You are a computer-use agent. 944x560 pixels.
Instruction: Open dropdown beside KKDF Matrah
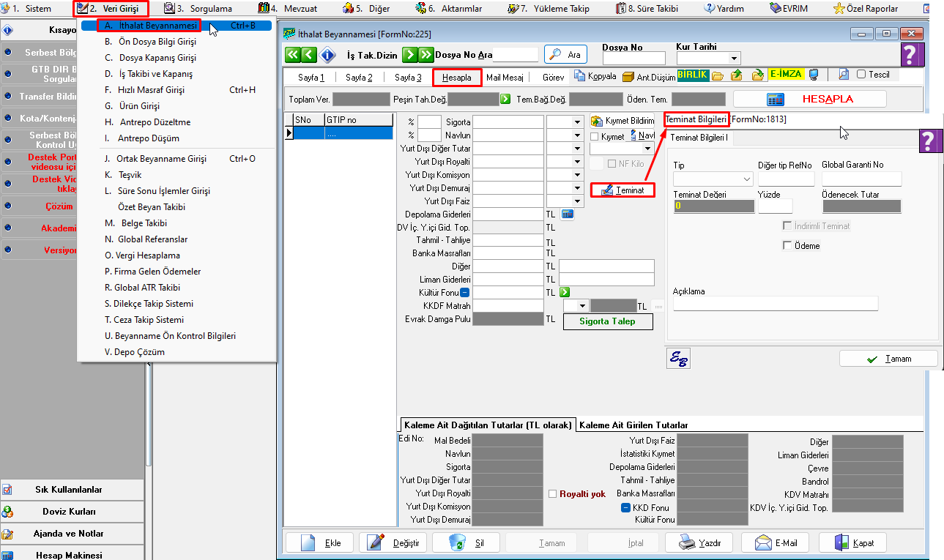pyautogui.click(x=582, y=306)
